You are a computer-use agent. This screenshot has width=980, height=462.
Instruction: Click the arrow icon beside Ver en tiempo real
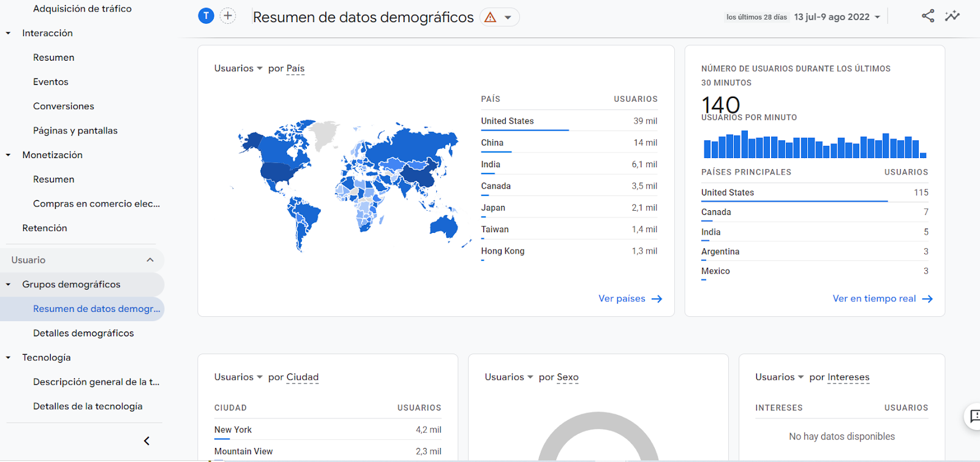pos(927,299)
